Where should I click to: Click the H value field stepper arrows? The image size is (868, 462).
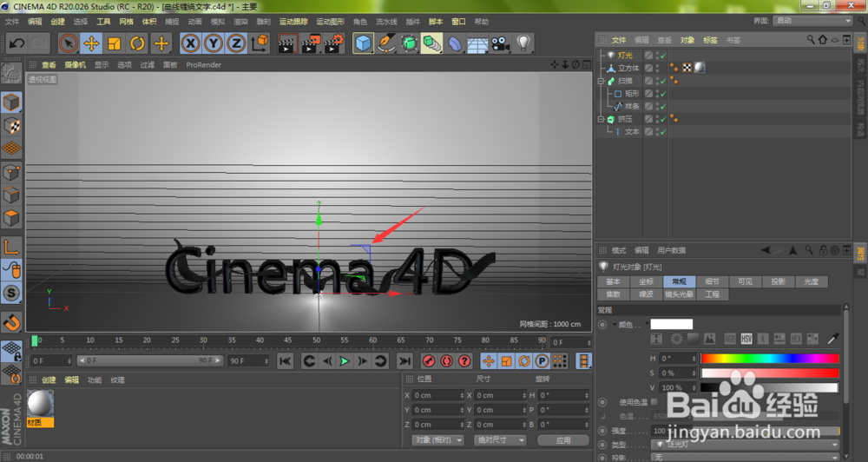[694, 359]
